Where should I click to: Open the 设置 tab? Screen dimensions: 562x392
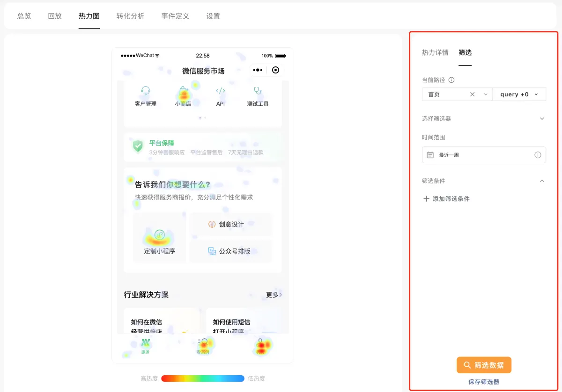click(213, 16)
